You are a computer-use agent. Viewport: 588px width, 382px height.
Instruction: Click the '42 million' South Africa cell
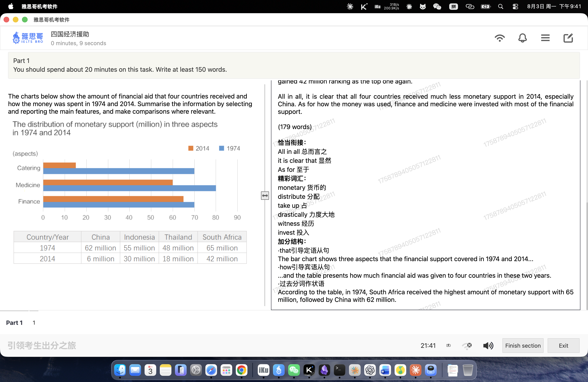tap(222, 259)
